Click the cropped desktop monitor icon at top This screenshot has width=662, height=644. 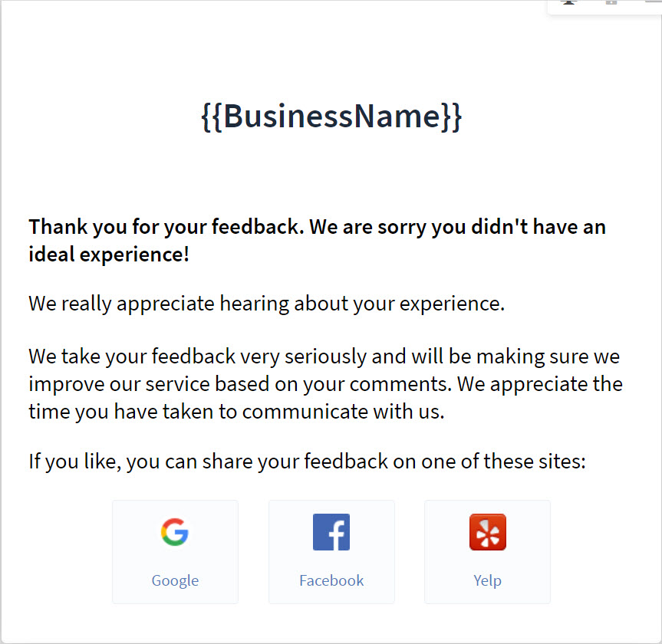point(569,2)
